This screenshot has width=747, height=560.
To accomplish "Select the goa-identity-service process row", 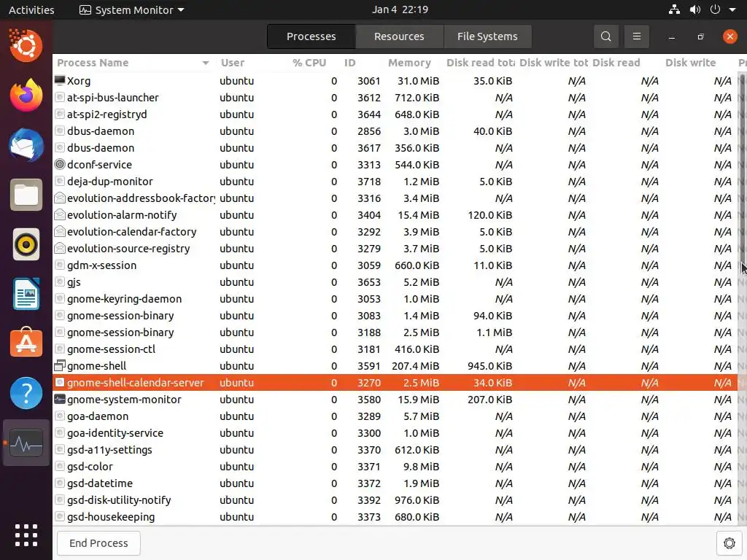I will [395, 433].
